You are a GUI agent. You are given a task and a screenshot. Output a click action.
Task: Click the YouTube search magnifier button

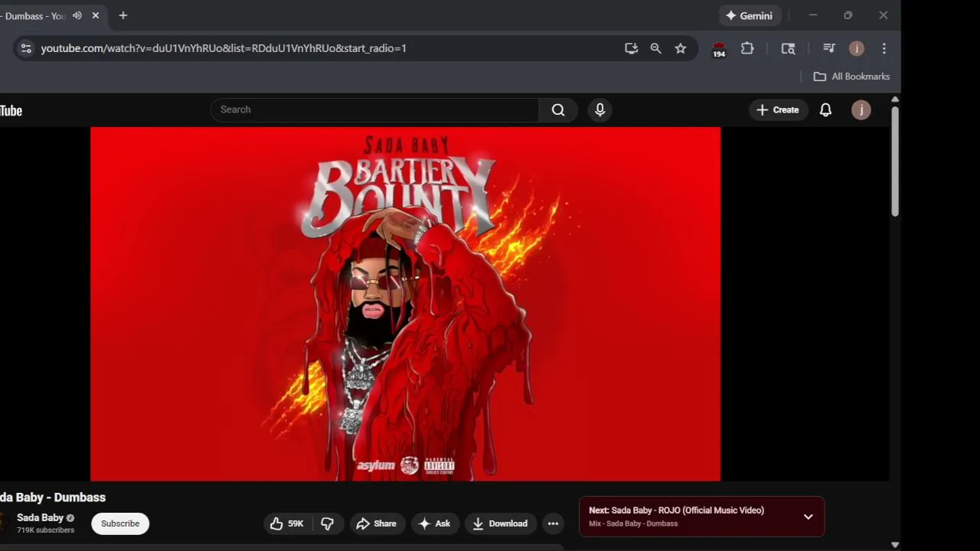pyautogui.click(x=558, y=109)
